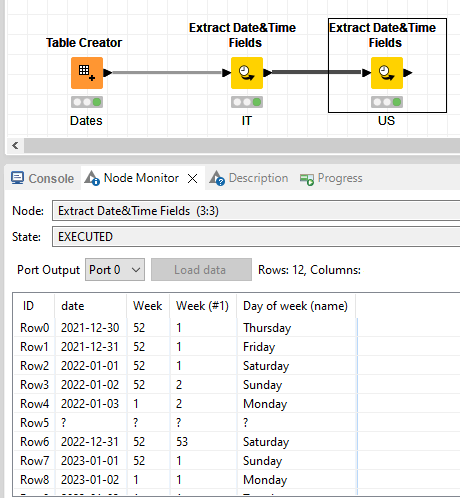Switch to the Node Monitor tab
The width and height of the screenshot is (460, 498).
click(x=141, y=178)
